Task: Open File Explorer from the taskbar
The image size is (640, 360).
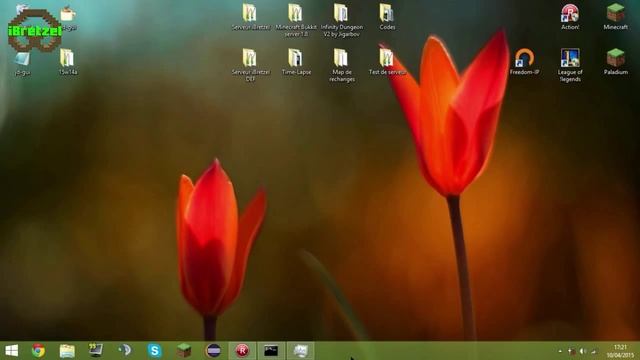Action: [67, 351]
